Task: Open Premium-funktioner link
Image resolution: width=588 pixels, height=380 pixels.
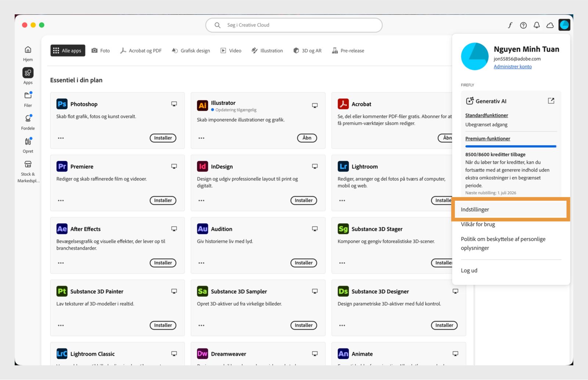Action: tap(488, 139)
